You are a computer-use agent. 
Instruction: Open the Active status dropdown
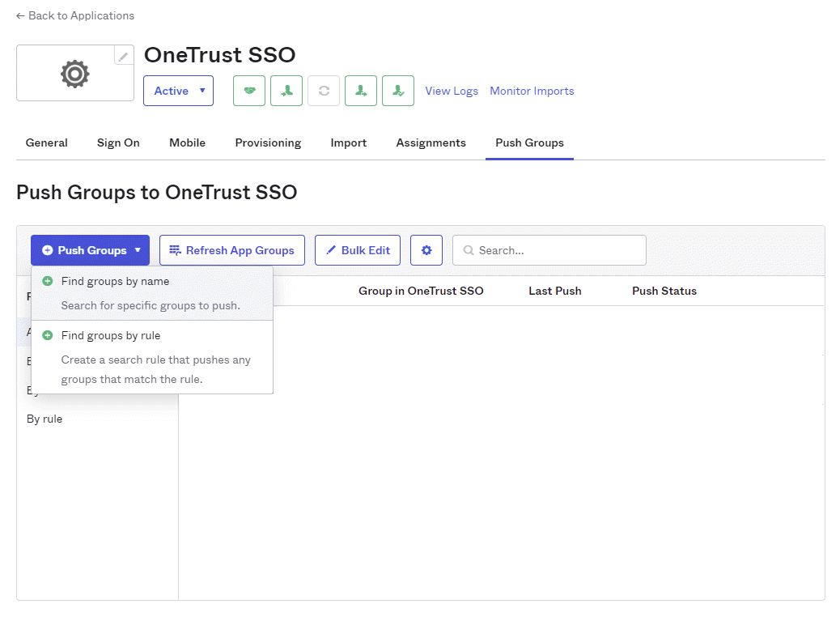point(178,91)
